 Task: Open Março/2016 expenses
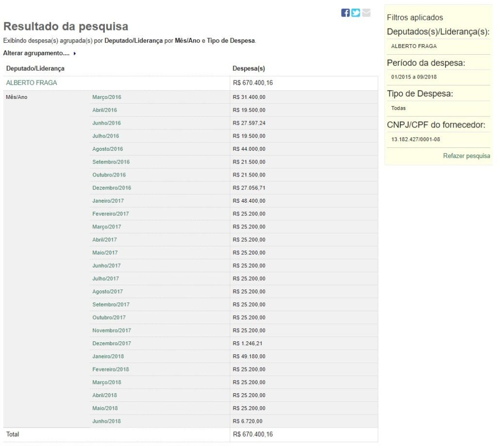(x=106, y=97)
